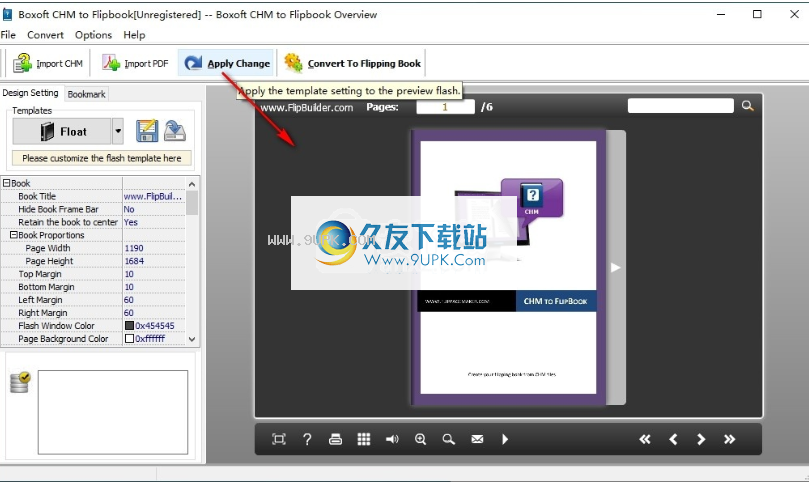The height and width of the screenshot is (486, 809).
Task: Click the book cover page thumbnail
Action: [508, 267]
